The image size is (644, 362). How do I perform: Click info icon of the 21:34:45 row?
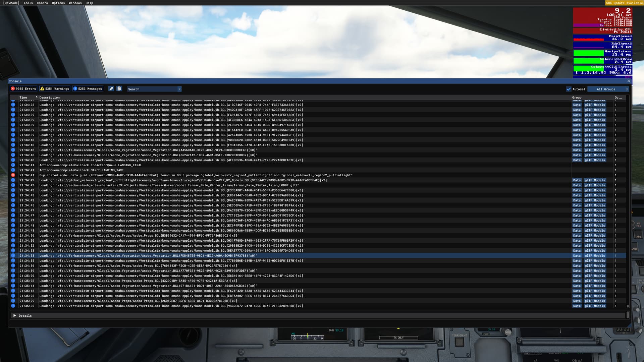[13, 205]
